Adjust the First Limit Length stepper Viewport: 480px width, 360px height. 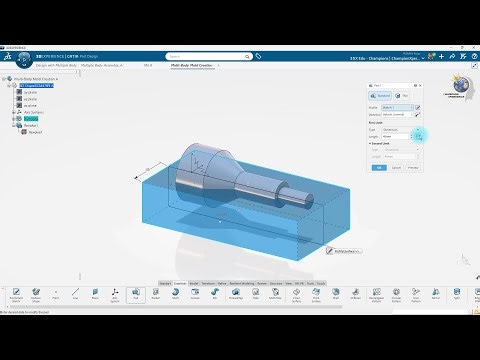[411, 136]
